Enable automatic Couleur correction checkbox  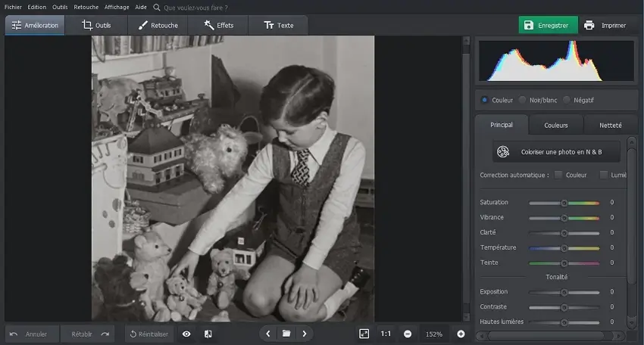pyautogui.click(x=558, y=175)
